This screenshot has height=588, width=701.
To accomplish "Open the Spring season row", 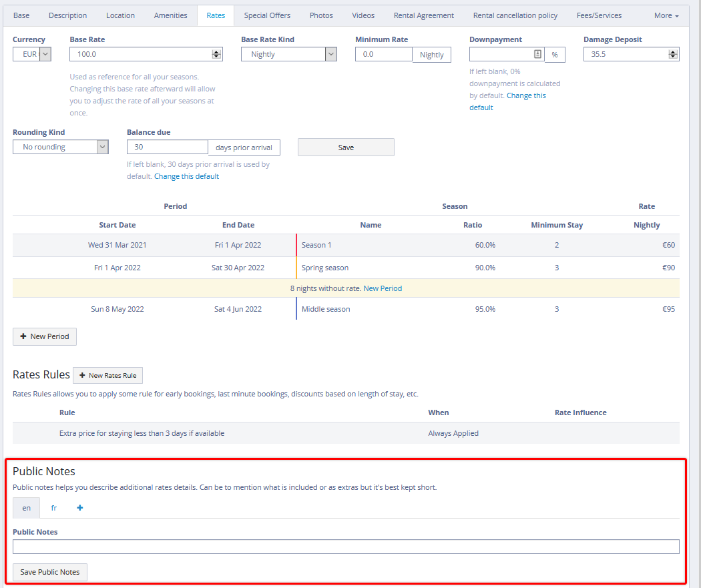I will 324,268.
